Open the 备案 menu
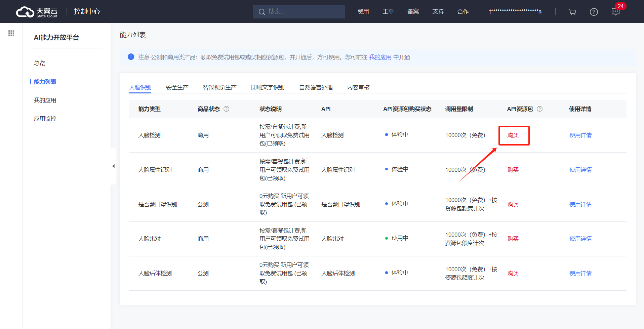Viewport: 644px width, 329px height. (x=413, y=12)
